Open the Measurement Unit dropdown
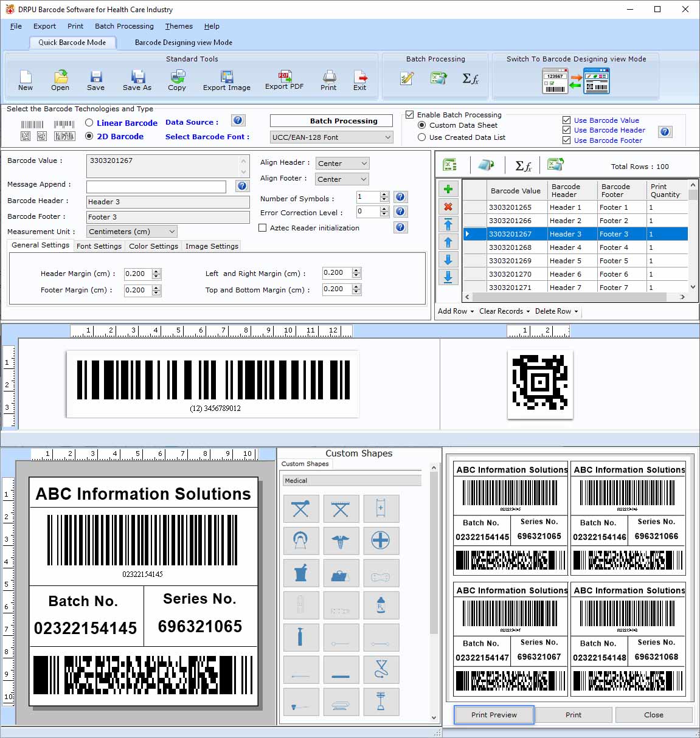Screen dimensions: 700x738 click(x=131, y=231)
